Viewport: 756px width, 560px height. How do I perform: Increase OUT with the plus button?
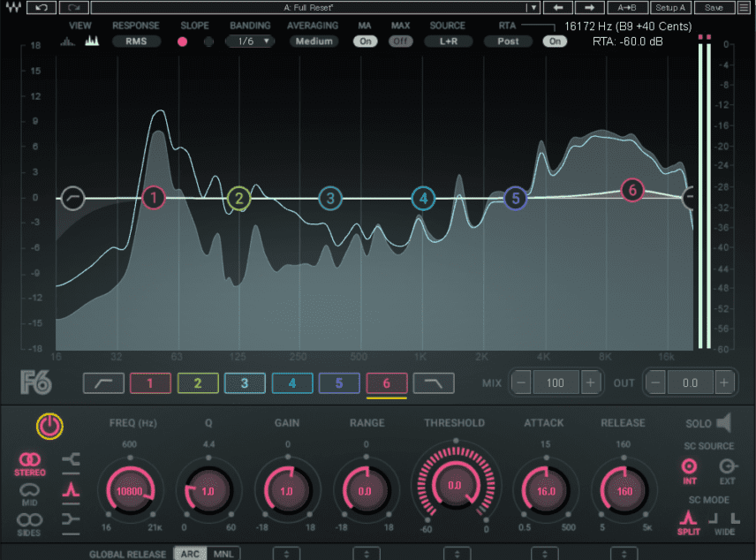[724, 383]
